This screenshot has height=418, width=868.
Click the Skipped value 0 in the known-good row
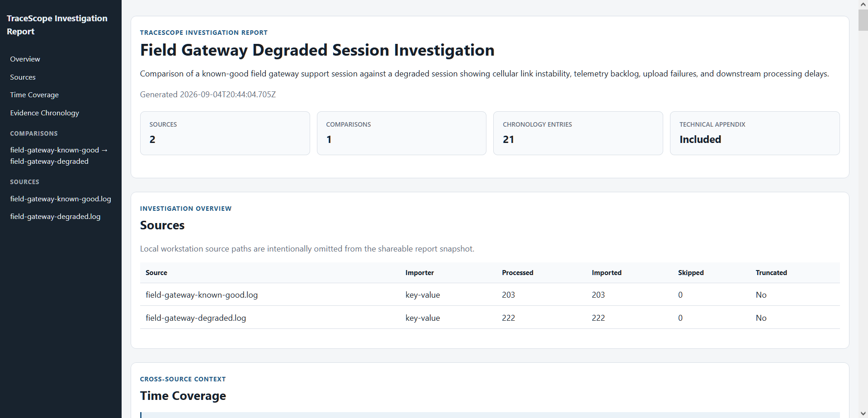tap(680, 295)
